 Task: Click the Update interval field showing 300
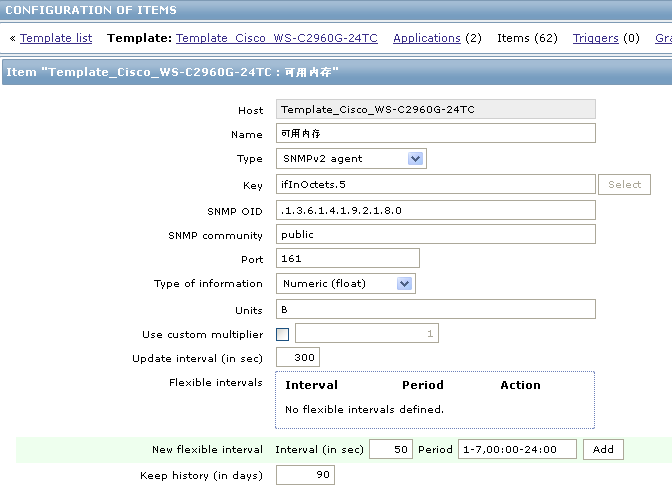pos(298,357)
